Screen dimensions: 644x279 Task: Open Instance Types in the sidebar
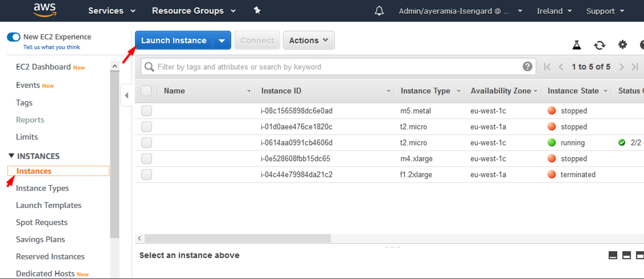click(42, 188)
